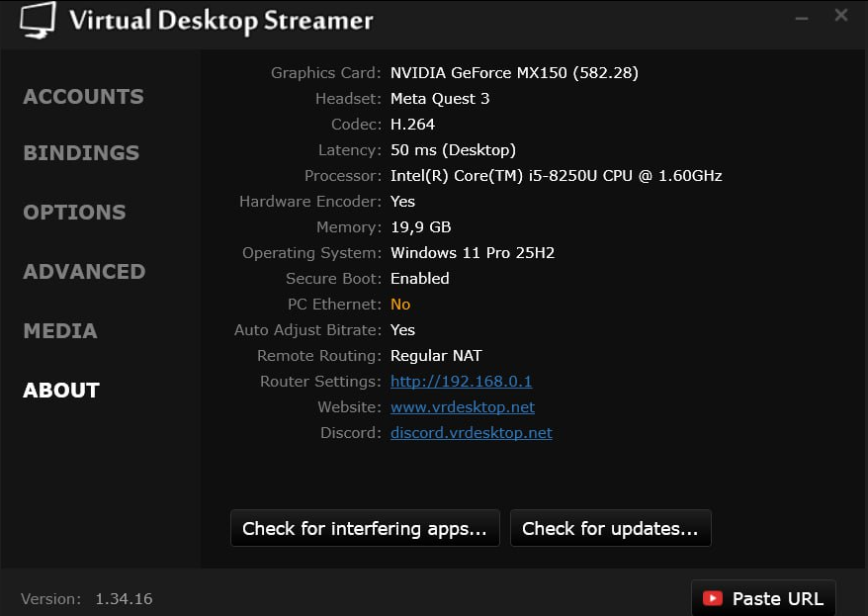Click the Operating System label

[311, 253]
